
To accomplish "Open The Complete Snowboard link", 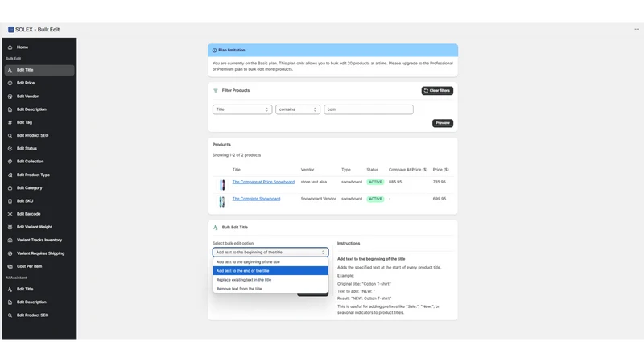I will coord(256,199).
